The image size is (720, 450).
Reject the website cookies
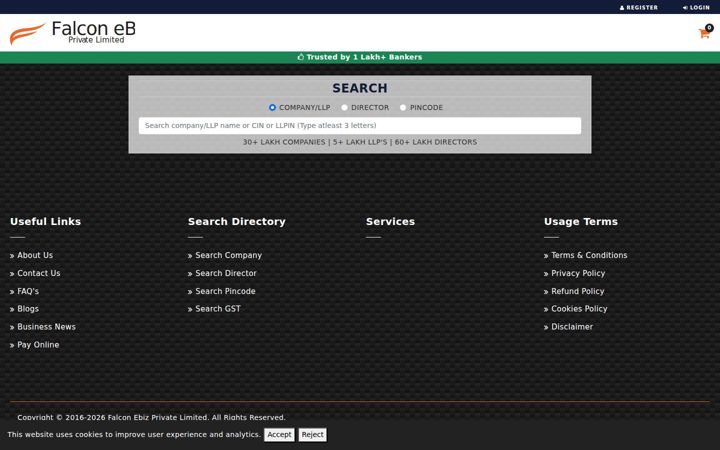[313, 435]
